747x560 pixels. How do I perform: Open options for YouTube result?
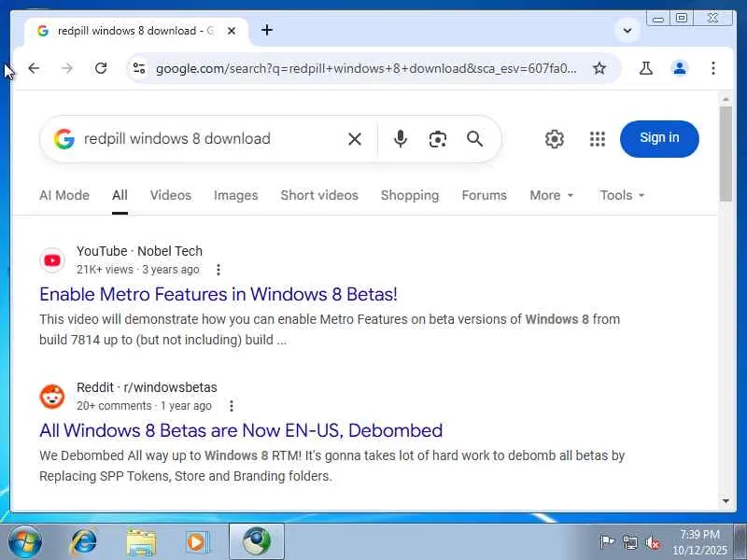(x=218, y=270)
